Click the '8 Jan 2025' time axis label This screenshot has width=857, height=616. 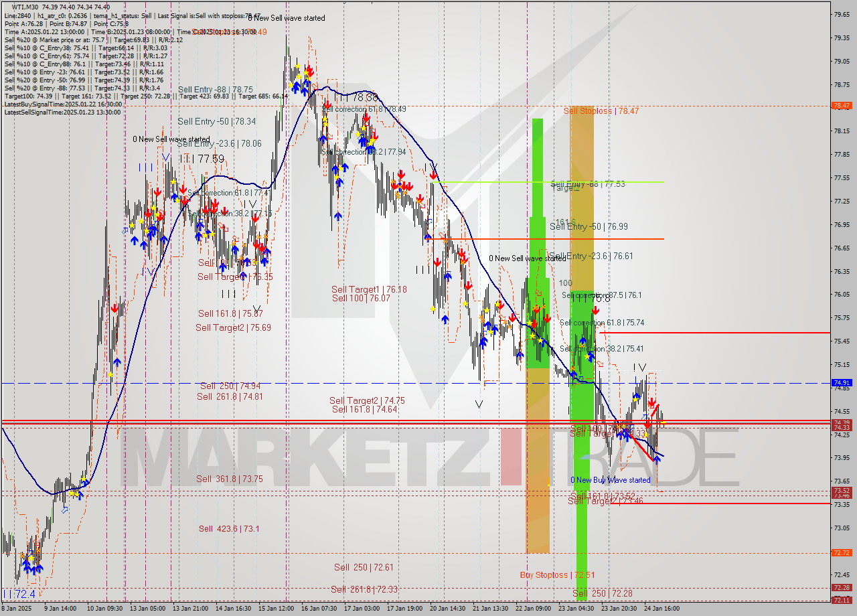point(15,609)
